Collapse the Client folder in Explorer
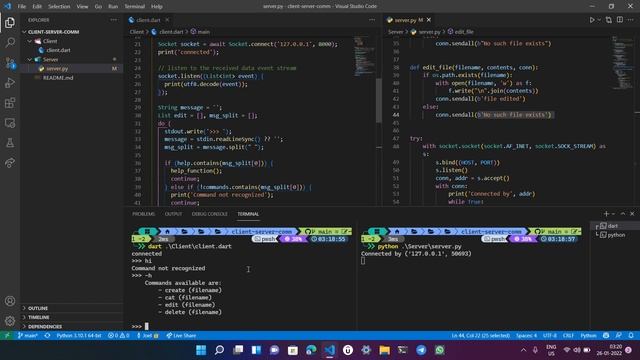Screen dimensions: 640x360 point(71,41)
